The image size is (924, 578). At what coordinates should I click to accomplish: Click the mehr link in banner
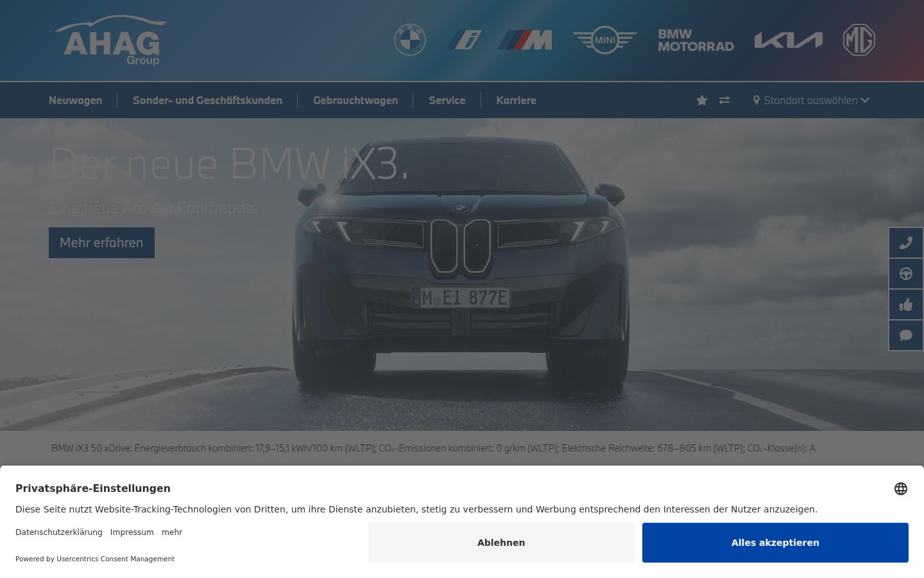click(x=172, y=532)
